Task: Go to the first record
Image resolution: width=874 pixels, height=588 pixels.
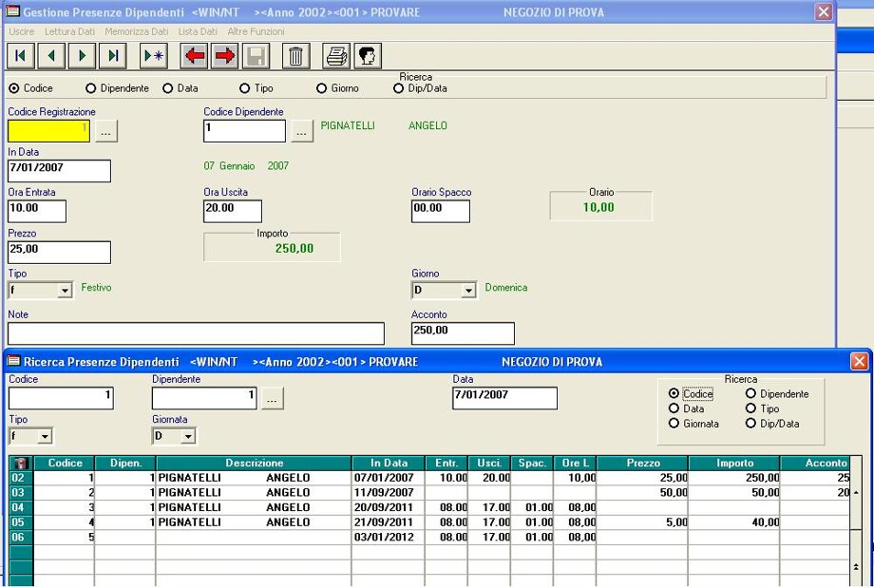Action: 21,56
